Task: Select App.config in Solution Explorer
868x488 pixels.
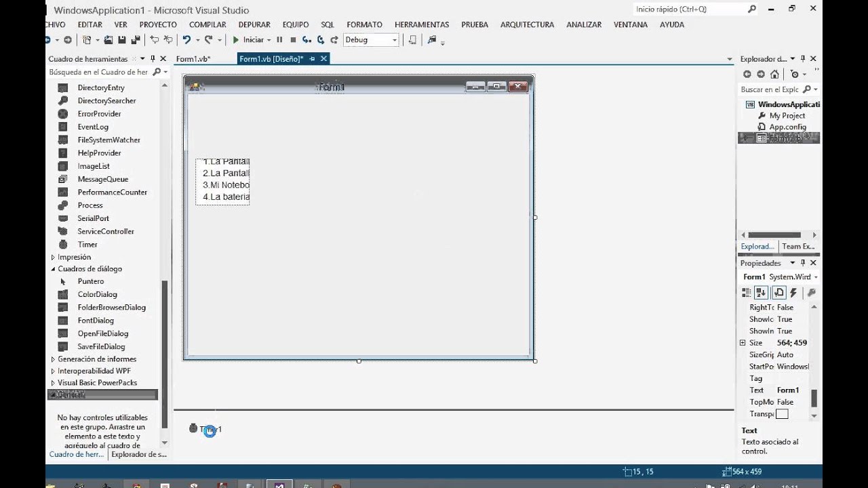Action: point(788,127)
